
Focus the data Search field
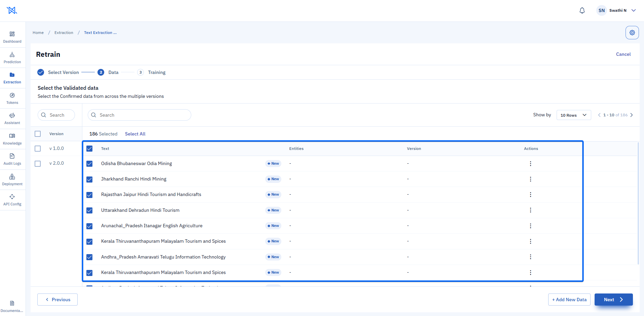(x=139, y=115)
